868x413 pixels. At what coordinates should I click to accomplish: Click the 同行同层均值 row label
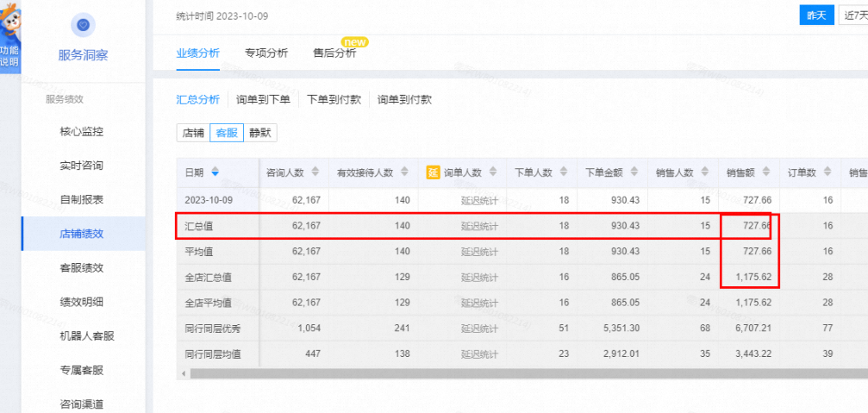(213, 354)
